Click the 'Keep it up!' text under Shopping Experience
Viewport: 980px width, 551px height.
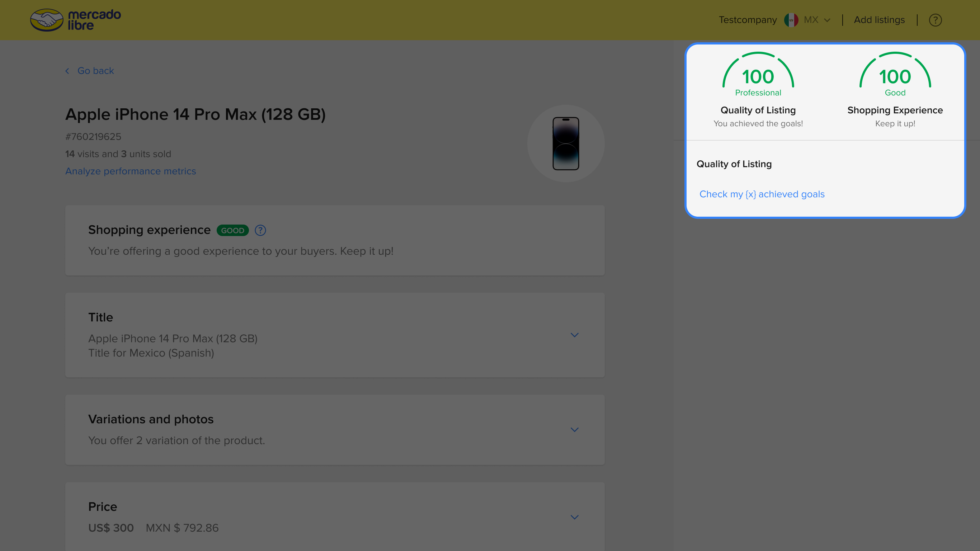[895, 124]
